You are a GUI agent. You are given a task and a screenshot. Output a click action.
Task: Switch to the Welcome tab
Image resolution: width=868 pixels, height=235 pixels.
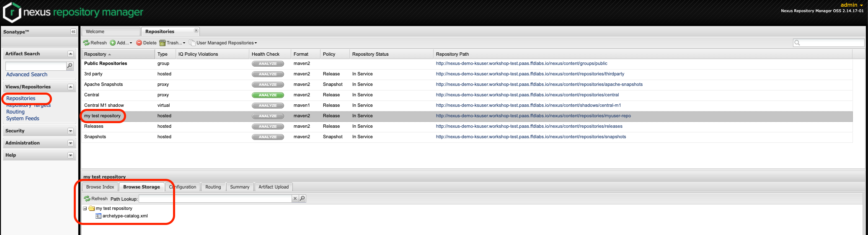click(111, 31)
